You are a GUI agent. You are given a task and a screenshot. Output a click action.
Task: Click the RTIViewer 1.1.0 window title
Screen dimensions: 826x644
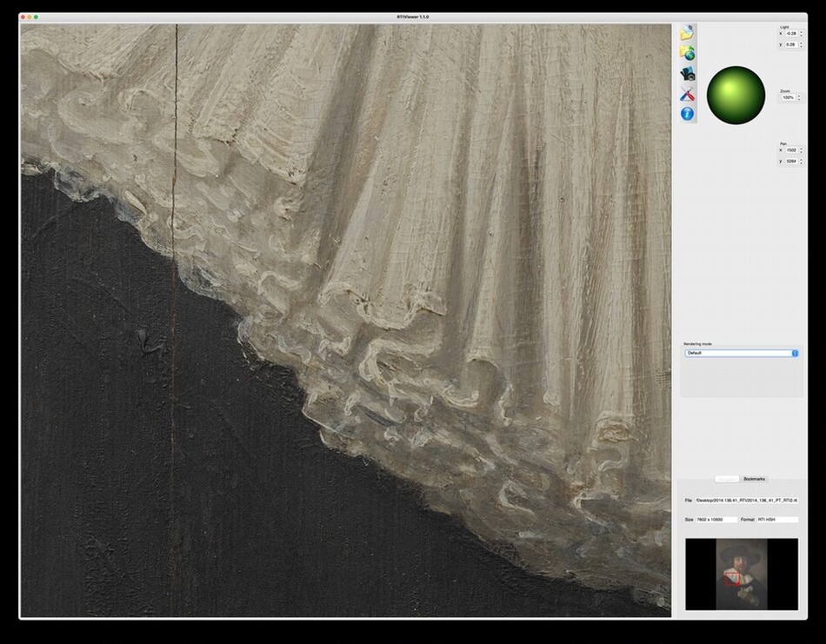tap(413, 17)
